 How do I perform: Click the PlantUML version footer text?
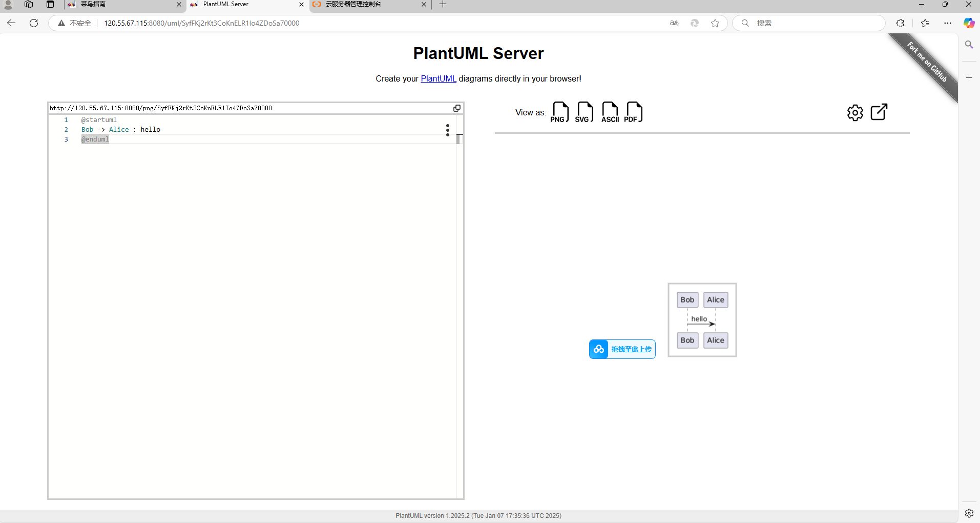[x=478, y=516]
